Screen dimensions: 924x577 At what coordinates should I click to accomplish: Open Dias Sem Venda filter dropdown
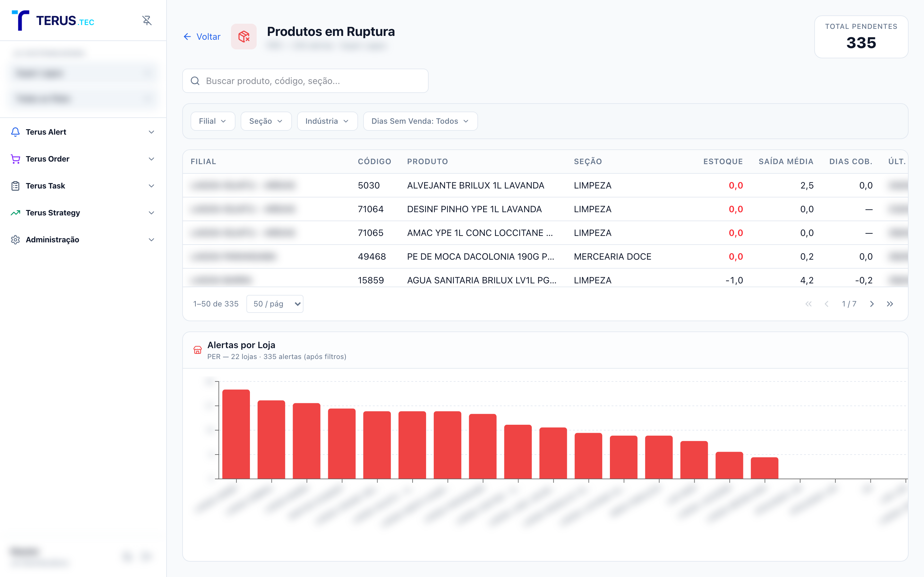click(420, 121)
